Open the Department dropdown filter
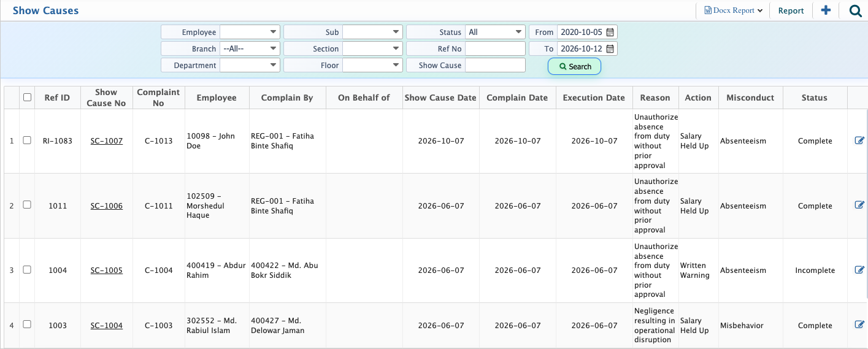 [250, 65]
